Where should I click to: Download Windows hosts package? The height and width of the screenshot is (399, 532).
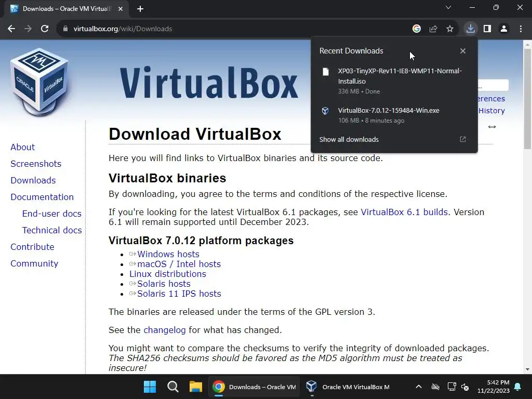point(168,254)
